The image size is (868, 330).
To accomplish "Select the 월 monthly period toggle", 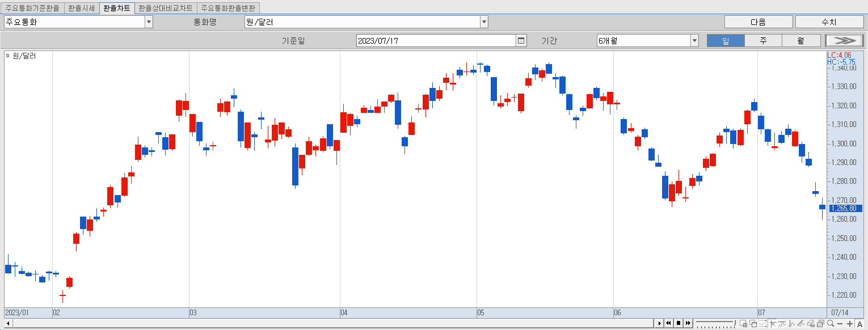I will (801, 40).
